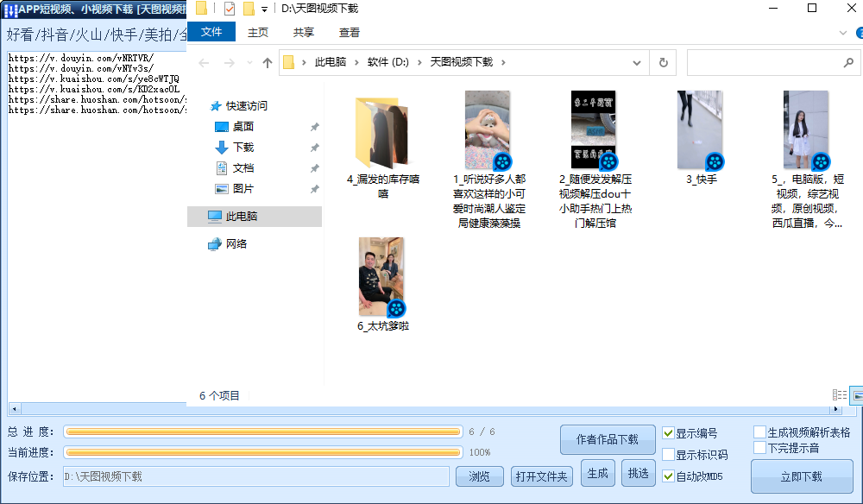Image resolution: width=863 pixels, height=504 pixels.
Task: Click the 总进度 progress bar
Action: (x=264, y=432)
